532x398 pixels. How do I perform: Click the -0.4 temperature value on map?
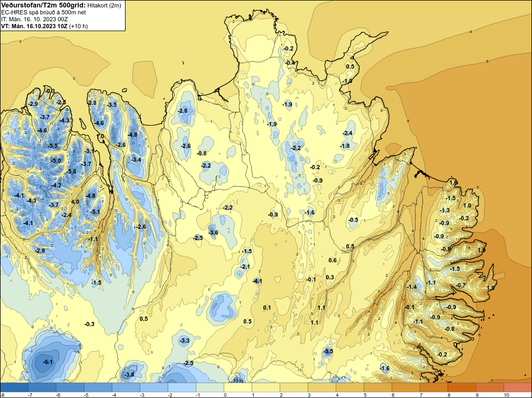[290, 63]
